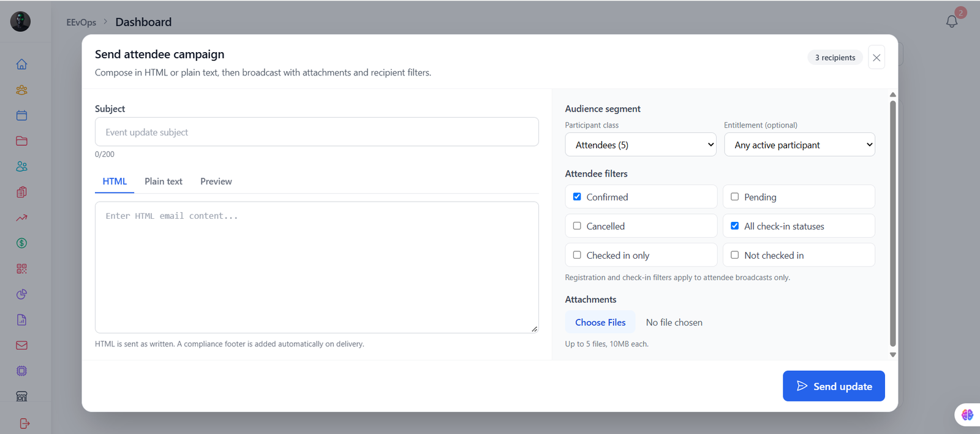Image resolution: width=980 pixels, height=434 pixels.
Task: Open the orange group icon in sidebar
Action: coord(21,90)
